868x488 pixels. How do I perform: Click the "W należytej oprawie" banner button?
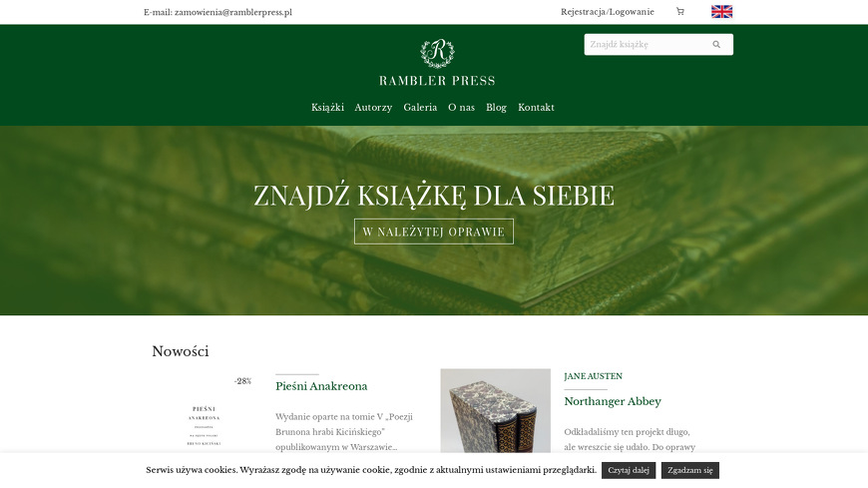point(433,232)
